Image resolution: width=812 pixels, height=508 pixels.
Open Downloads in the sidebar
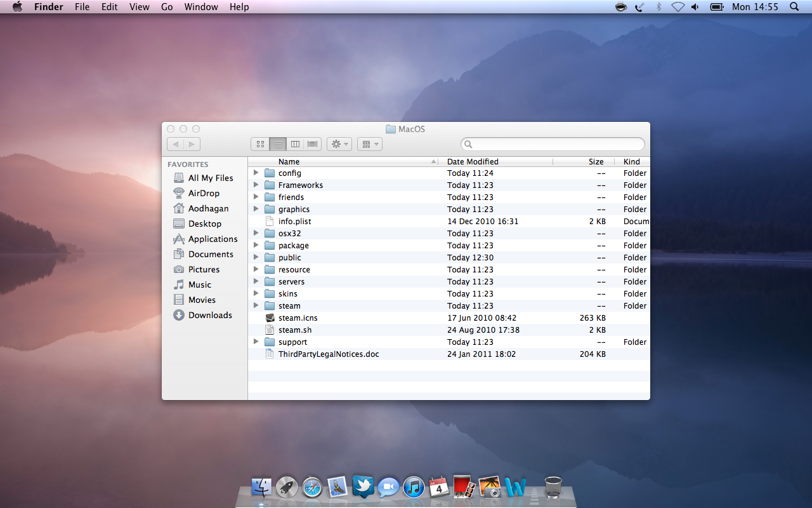202,315
